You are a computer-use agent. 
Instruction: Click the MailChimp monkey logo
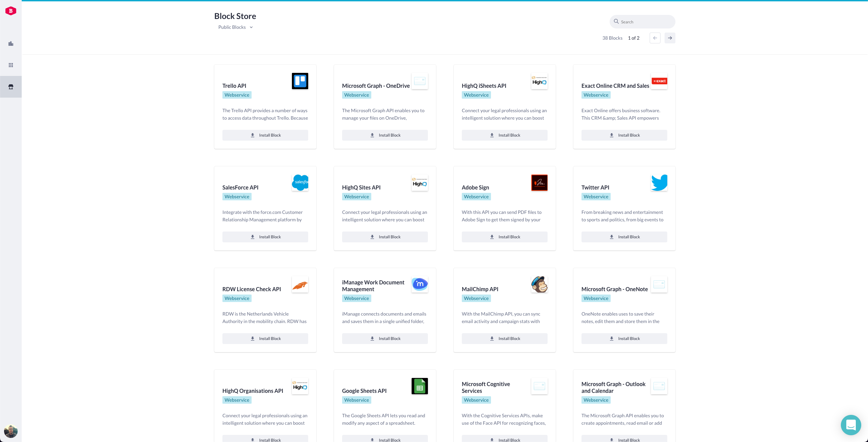tap(539, 284)
